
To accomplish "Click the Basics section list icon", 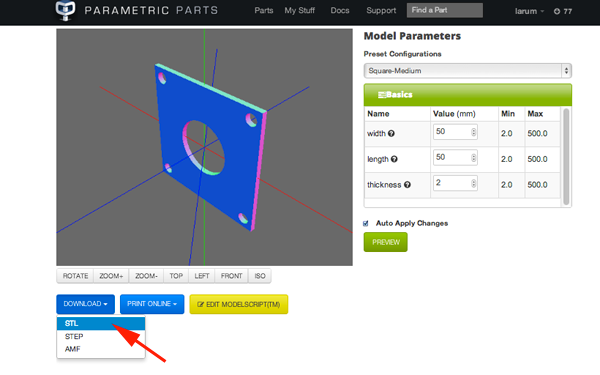I will (x=382, y=95).
